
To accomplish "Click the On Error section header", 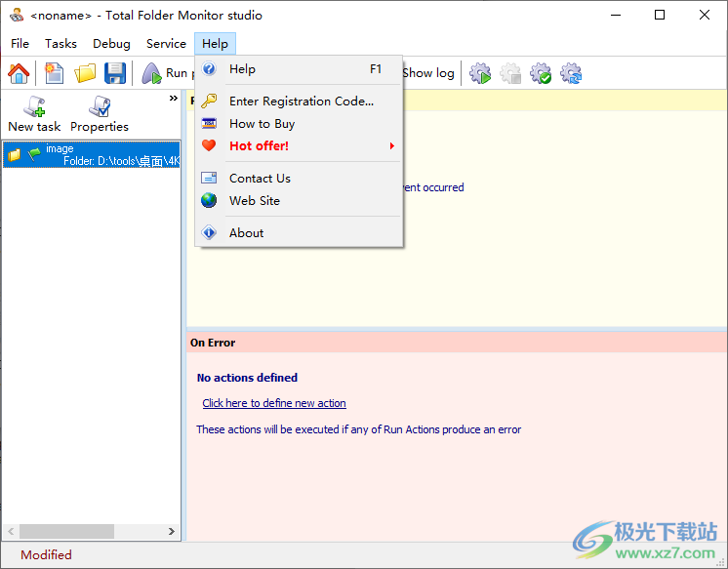I will point(457,343).
